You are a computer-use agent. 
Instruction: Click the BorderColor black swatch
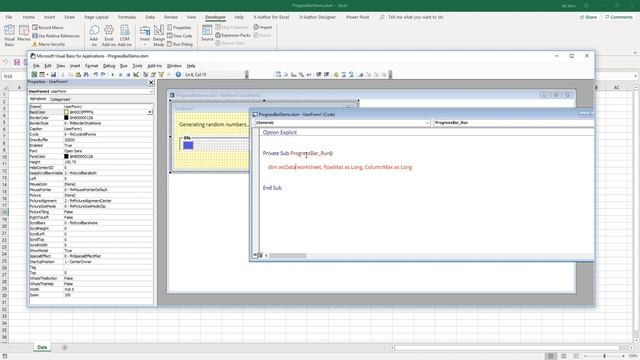(66, 118)
